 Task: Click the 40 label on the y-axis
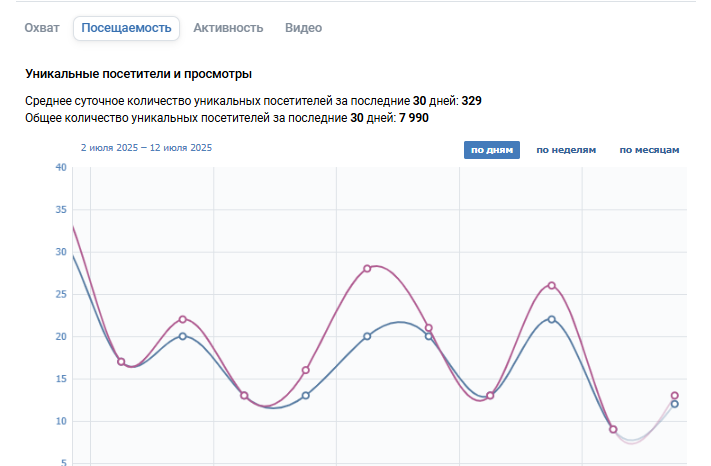[61, 167]
